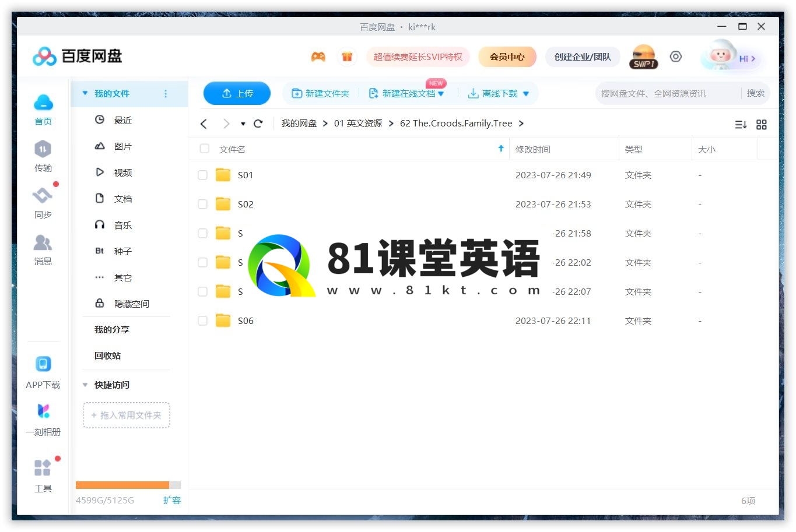Screen dimensions: 796x532
Task: Click the S02 folder icon
Action: 223,204
